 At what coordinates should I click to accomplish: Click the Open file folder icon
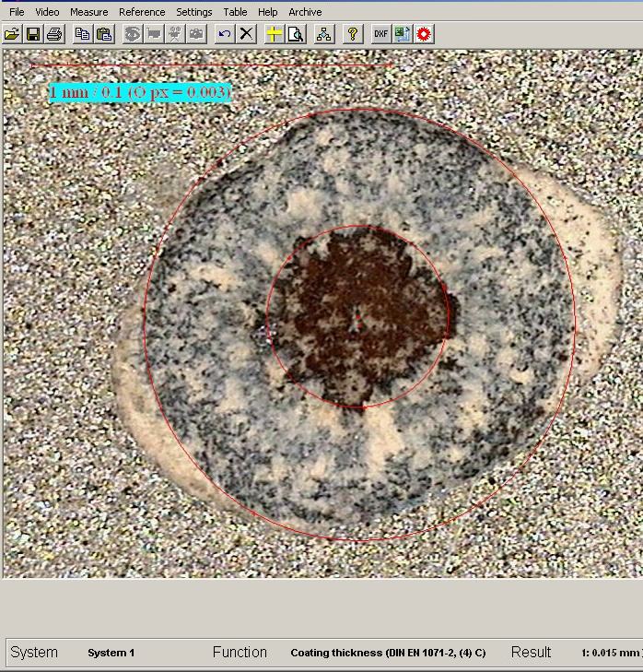12,34
